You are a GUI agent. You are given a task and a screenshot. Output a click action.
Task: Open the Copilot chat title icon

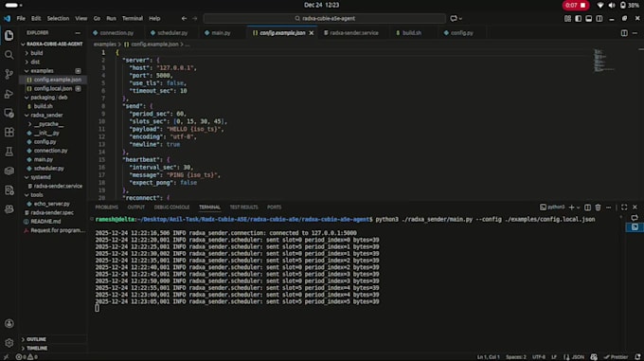(x=454, y=19)
